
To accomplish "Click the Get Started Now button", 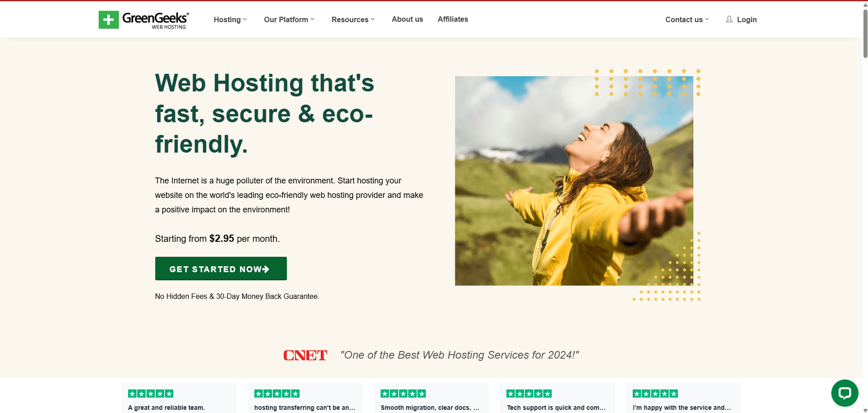I will tap(221, 269).
